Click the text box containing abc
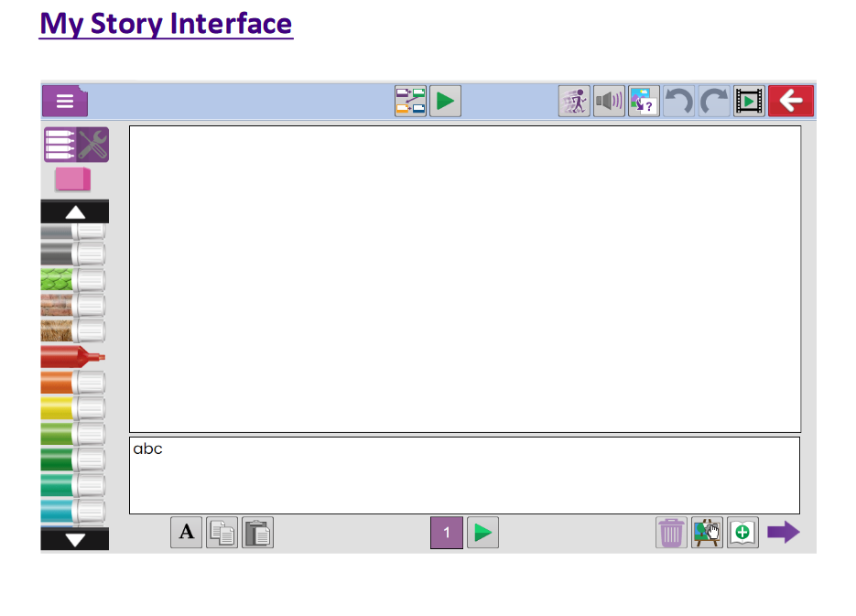Image resolution: width=856 pixels, height=616 pixels. click(464, 475)
